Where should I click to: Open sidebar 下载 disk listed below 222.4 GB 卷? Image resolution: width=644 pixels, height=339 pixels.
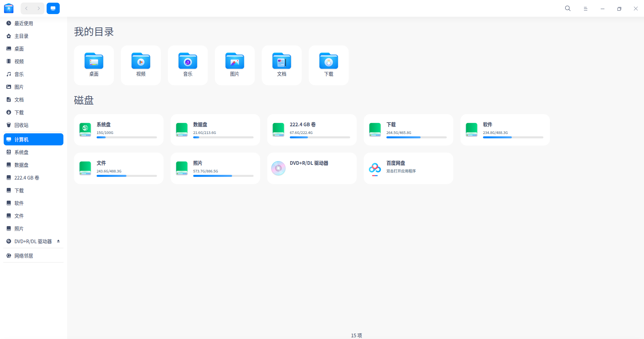[x=33, y=190]
